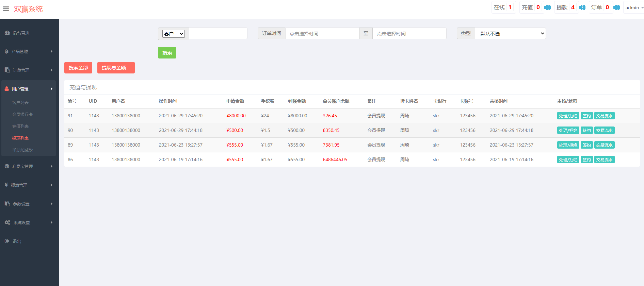
Task: Click the 系统设置 gears icon
Action: [x=7, y=222]
